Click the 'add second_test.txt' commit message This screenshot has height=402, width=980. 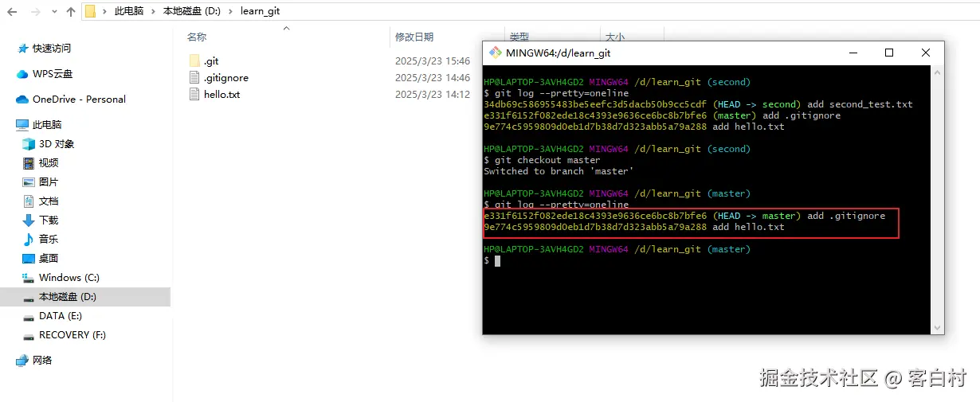860,104
